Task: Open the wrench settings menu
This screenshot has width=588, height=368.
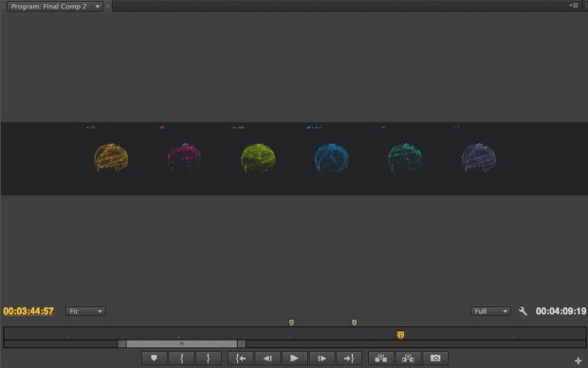Action: pos(523,311)
